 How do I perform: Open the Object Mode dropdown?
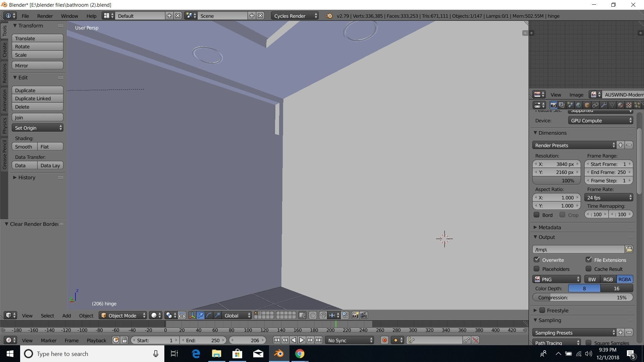[123, 315]
